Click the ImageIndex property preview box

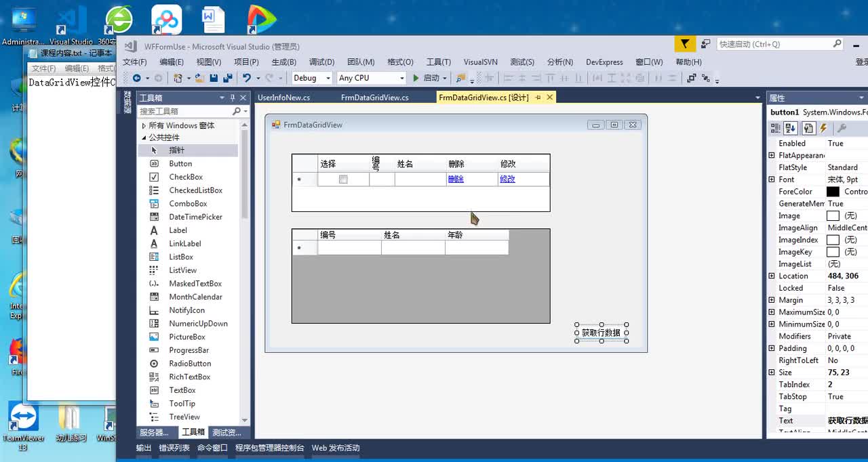(x=833, y=240)
